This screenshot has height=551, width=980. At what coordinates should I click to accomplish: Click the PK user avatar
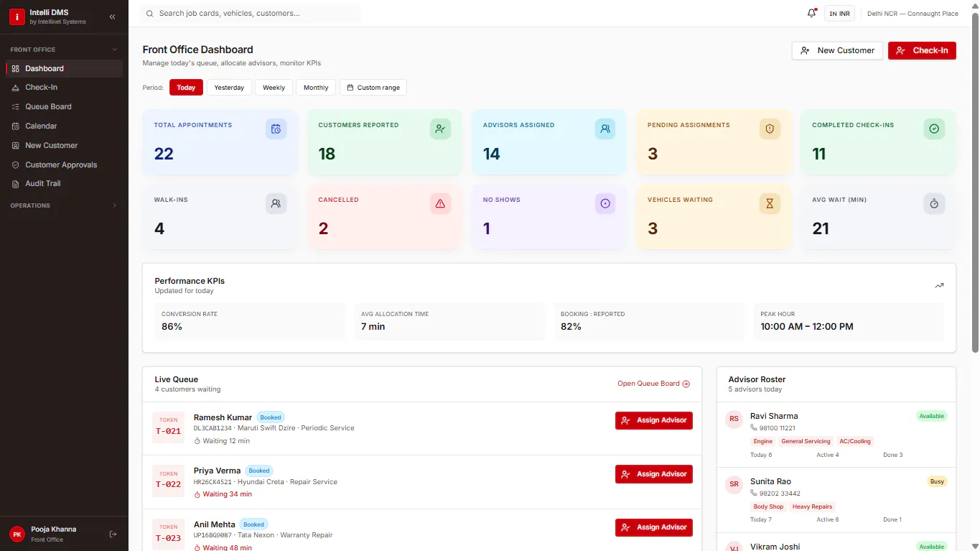[17, 534]
